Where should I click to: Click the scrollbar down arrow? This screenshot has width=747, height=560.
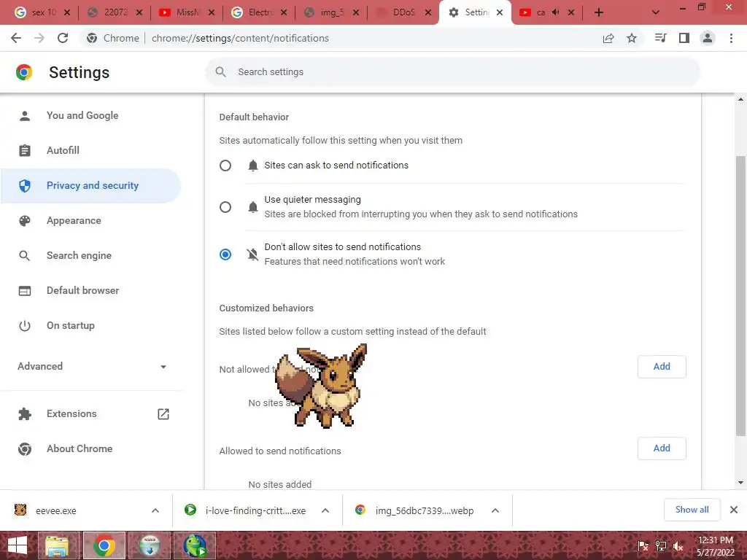coord(740,483)
